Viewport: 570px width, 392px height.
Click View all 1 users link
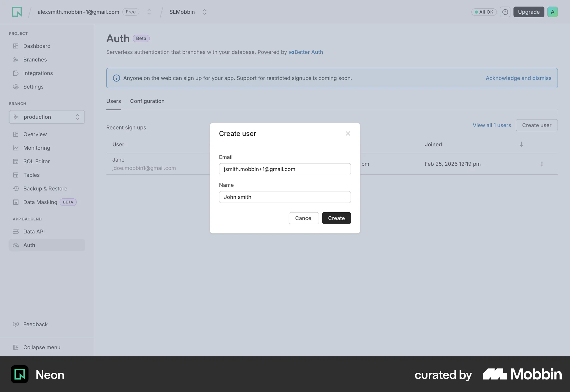[492, 125]
